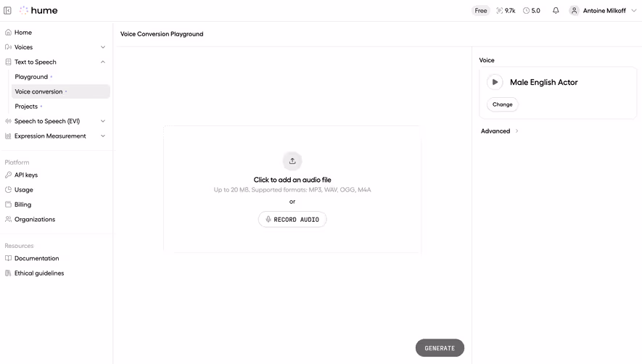Click the Free plan badge
Screen dimensions: 642x364
[x=481, y=11]
